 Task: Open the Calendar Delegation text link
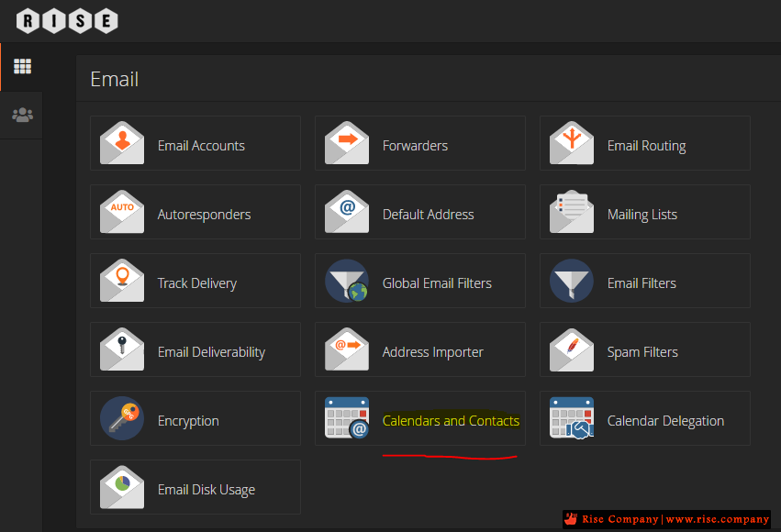coord(665,421)
